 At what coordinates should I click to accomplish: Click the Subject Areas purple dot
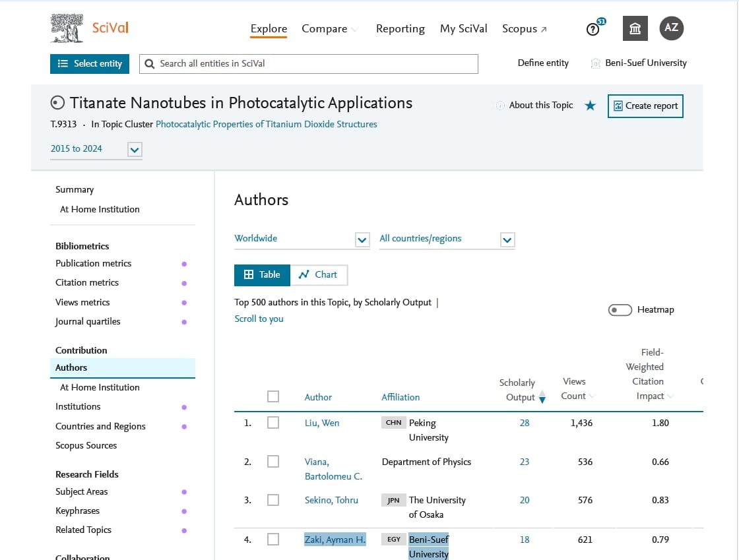(184, 491)
